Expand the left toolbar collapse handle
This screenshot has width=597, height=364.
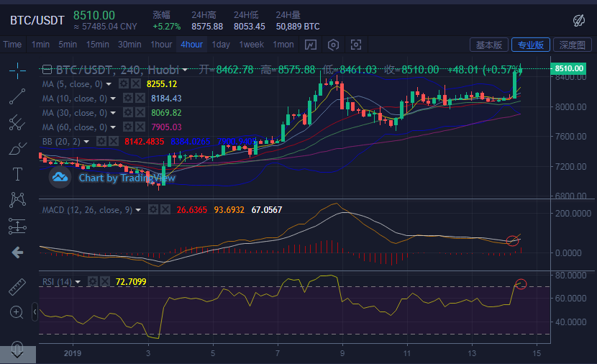tap(35, 312)
